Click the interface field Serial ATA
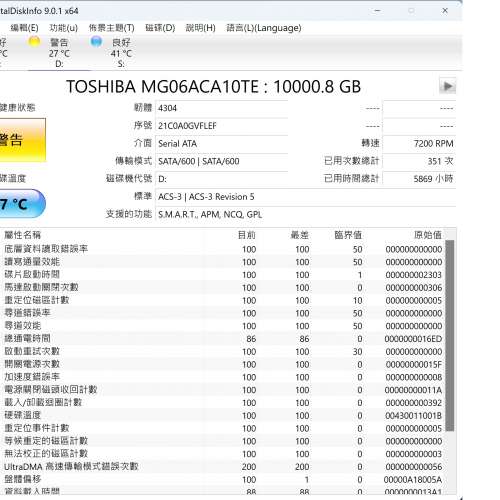This screenshot has width=500, height=500. 222,143
